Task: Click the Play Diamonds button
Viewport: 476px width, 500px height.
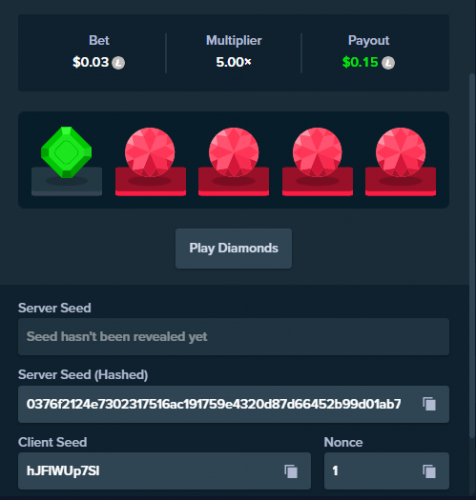Action: 234,248
